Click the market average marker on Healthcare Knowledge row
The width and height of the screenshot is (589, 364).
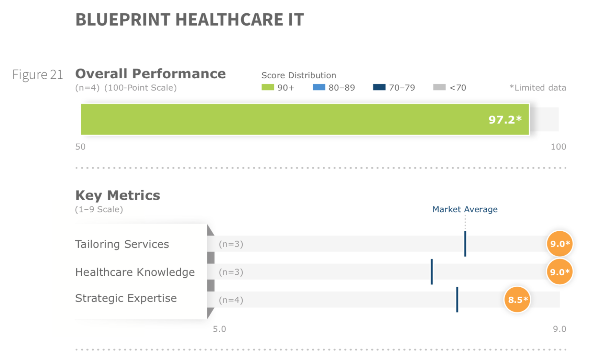click(x=432, y=272)
